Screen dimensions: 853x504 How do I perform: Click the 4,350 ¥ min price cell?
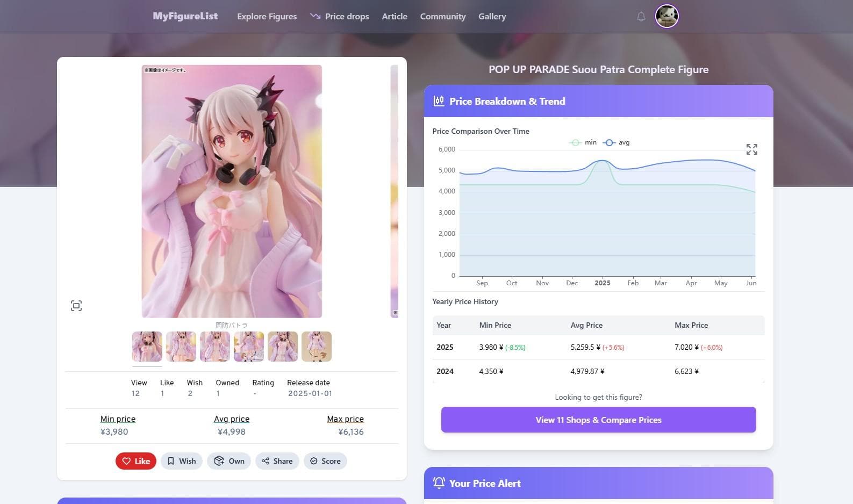pos(491,371)
